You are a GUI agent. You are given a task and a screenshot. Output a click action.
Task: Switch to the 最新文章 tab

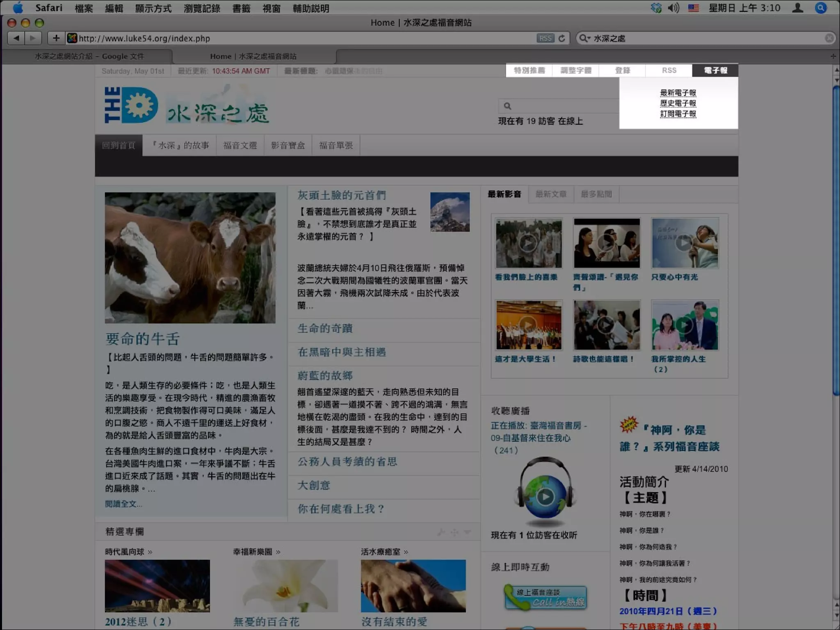551,194
